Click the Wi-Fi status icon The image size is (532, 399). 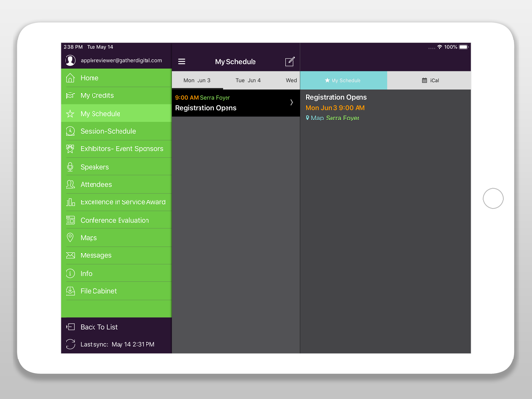coord(439,47)
